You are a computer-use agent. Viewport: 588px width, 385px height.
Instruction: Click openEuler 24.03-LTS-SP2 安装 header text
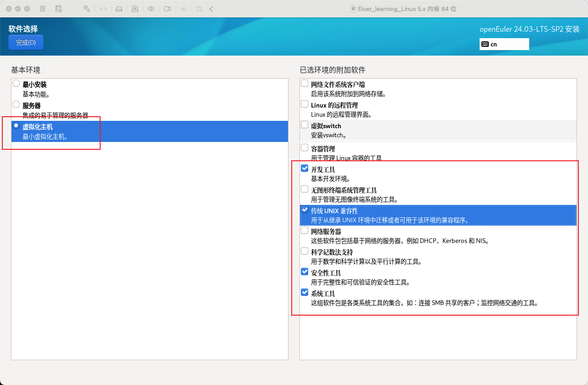coord(530,29)
